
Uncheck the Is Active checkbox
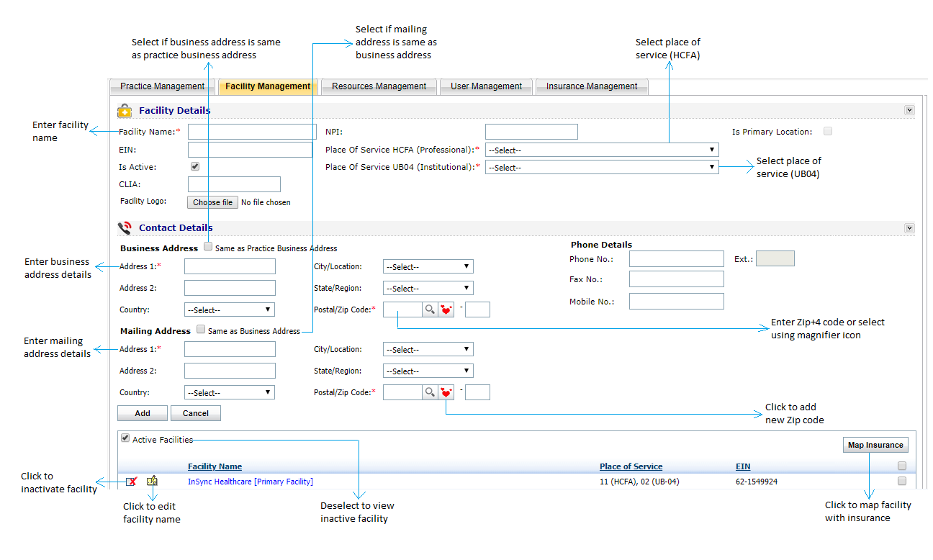pos(194,166)
